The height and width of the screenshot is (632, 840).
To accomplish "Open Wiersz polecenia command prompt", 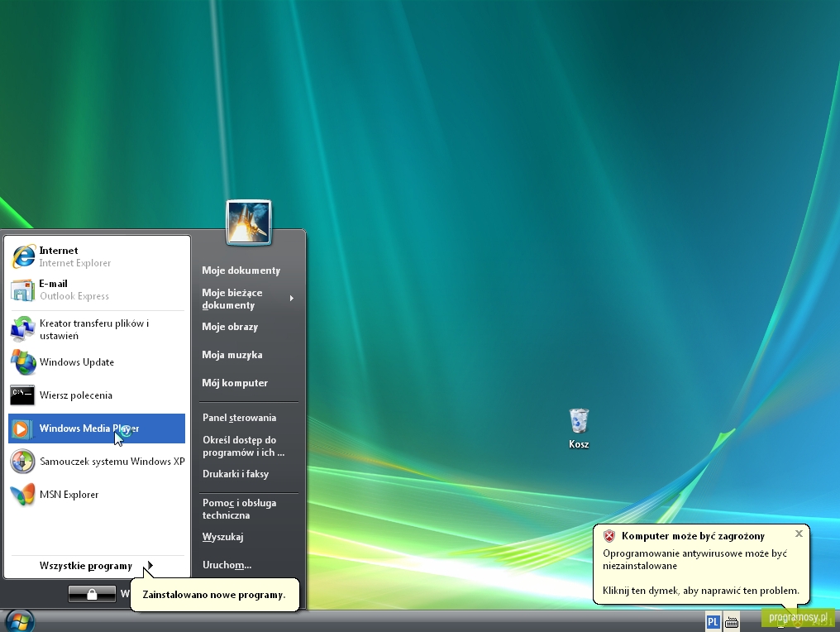I will [97, 395].
